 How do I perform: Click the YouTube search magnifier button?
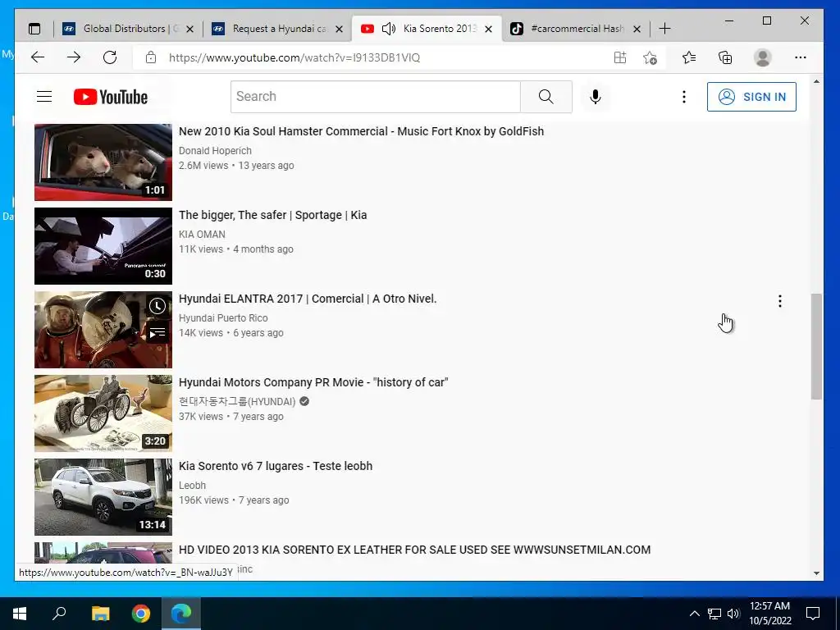(546, 97)
